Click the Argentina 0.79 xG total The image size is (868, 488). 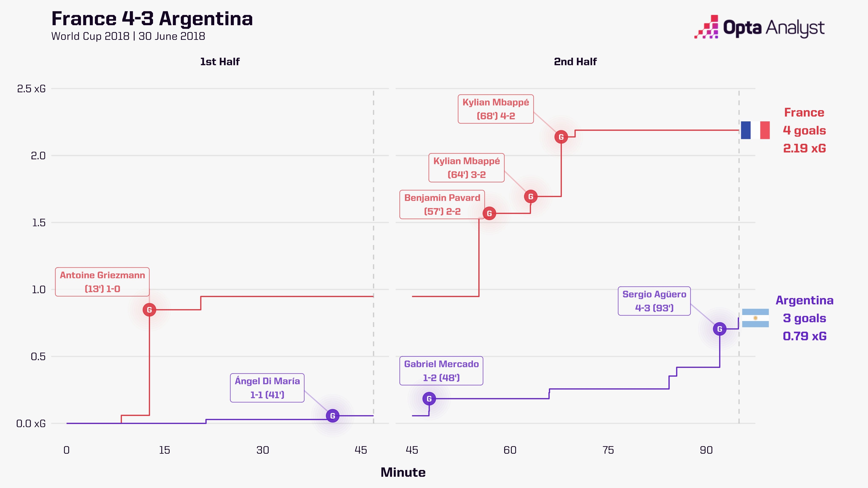coord(804,336)
